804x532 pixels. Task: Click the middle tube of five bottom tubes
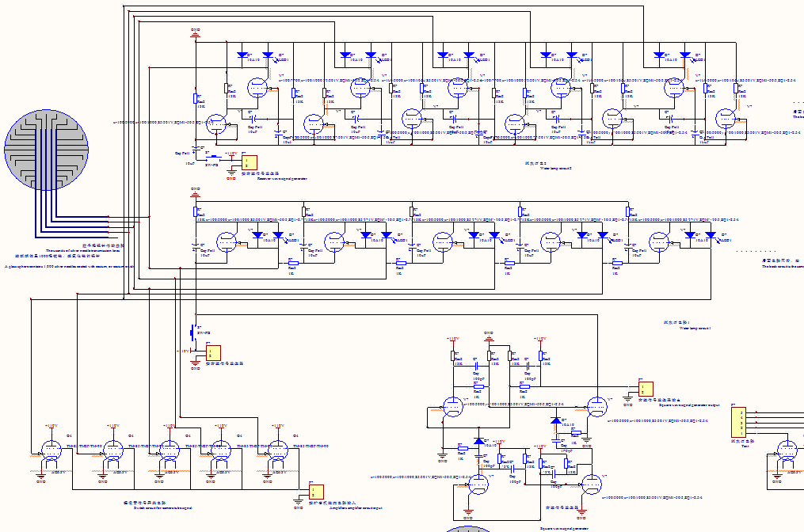click(168, 452)
